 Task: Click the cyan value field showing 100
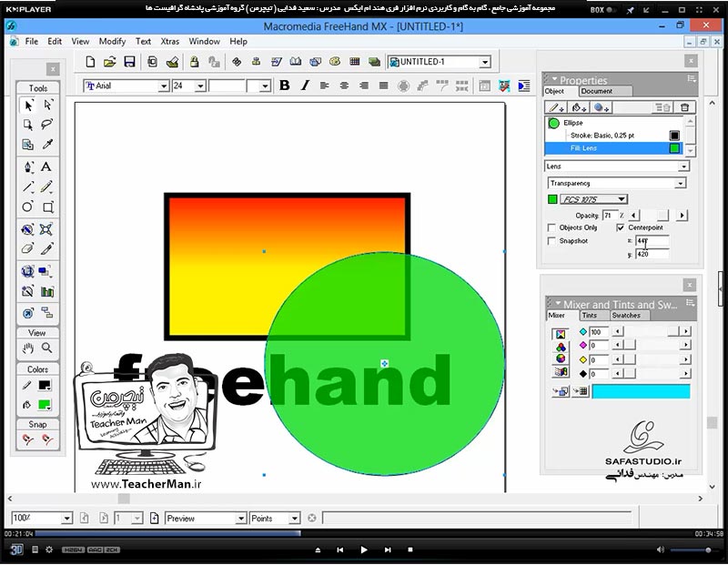pyautogui.click(x=599, y=332)
